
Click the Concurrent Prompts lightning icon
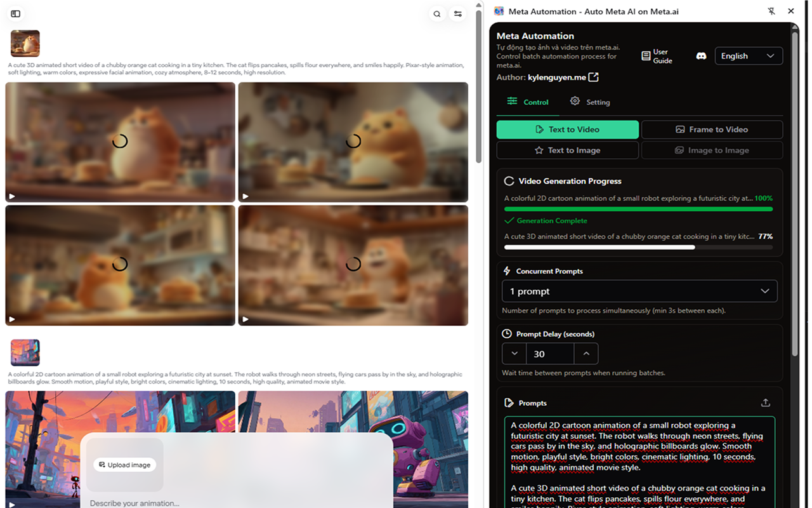click(507, 271)
